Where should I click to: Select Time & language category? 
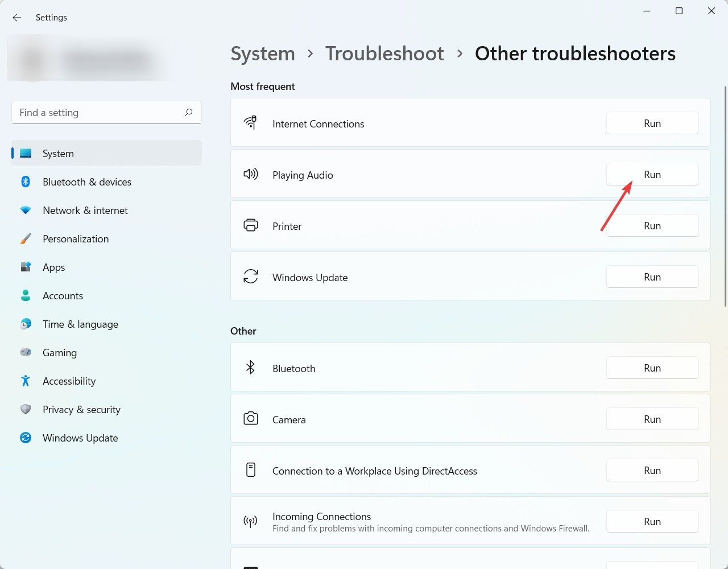point(106,324)
